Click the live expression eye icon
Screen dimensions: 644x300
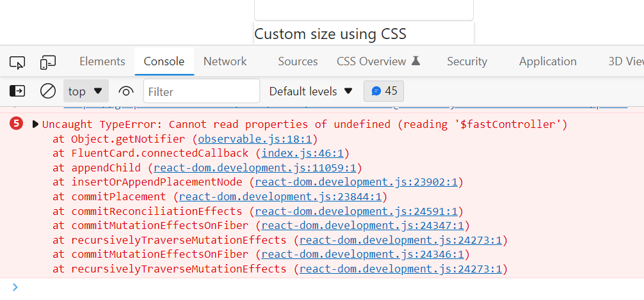point(126,91)
